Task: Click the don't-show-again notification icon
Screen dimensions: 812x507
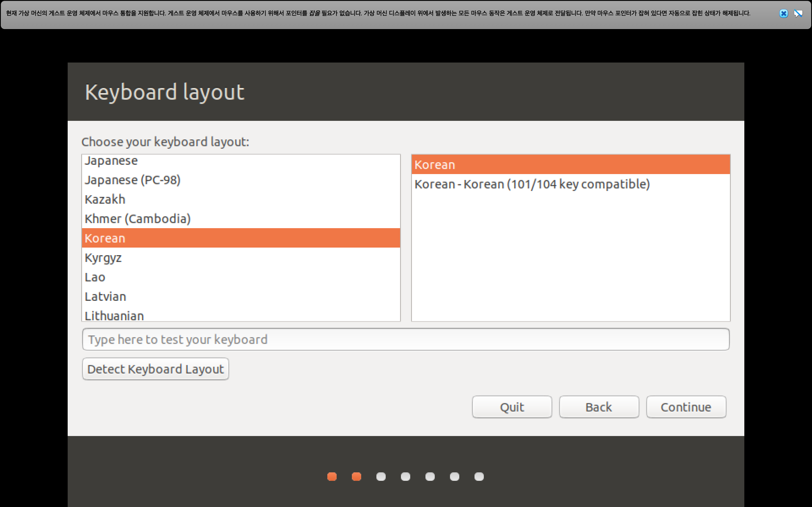Action: click(798, 14)
